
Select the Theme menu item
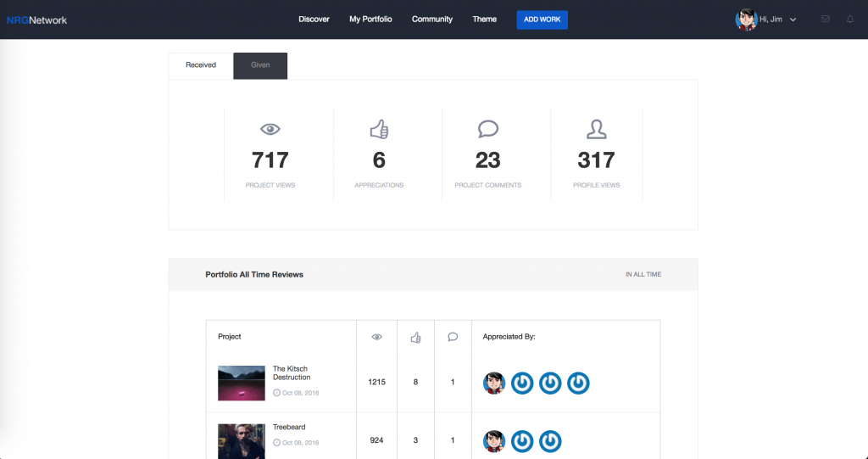484,20
